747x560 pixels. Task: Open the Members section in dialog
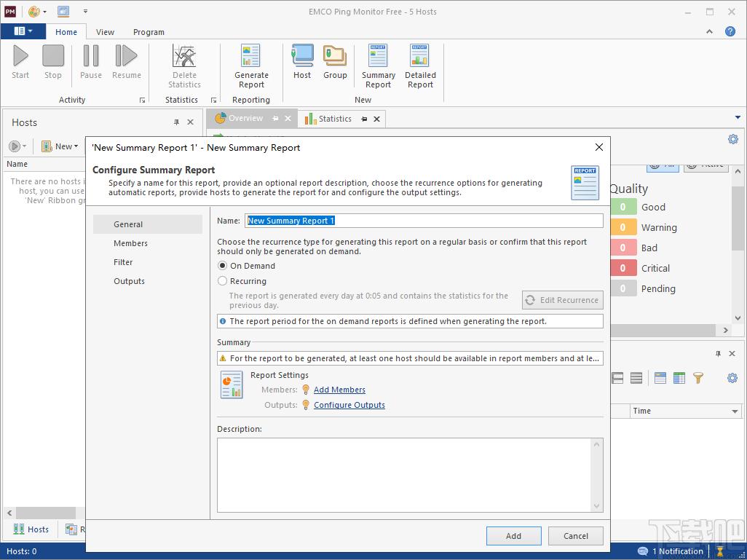click(x=130, y=243)
